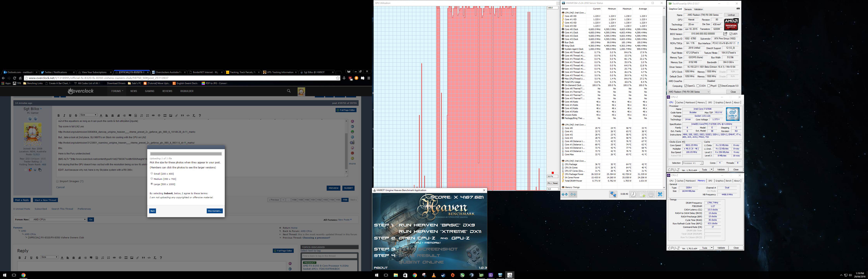Toggle italic in the post editor toolbar
868x279 pixels.
[x=64, y=116]
